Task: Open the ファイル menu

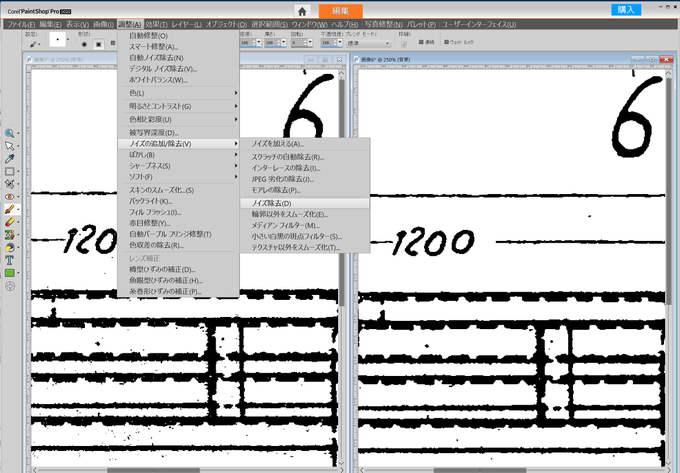Action: (x=20, y=24)
